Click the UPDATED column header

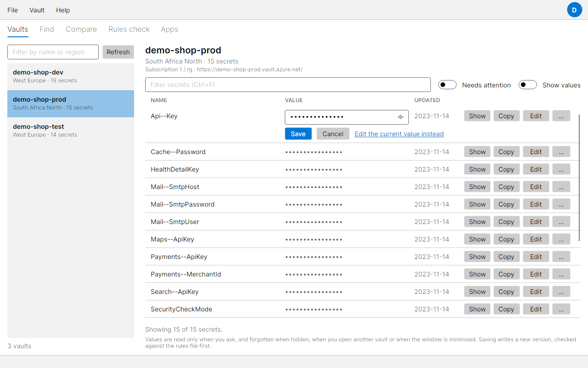tap(427, 100)
